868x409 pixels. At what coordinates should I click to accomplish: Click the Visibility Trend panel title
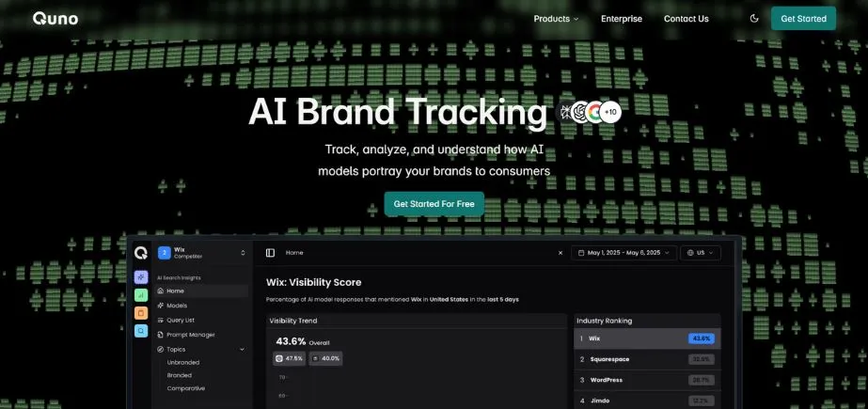coord(292,321)
